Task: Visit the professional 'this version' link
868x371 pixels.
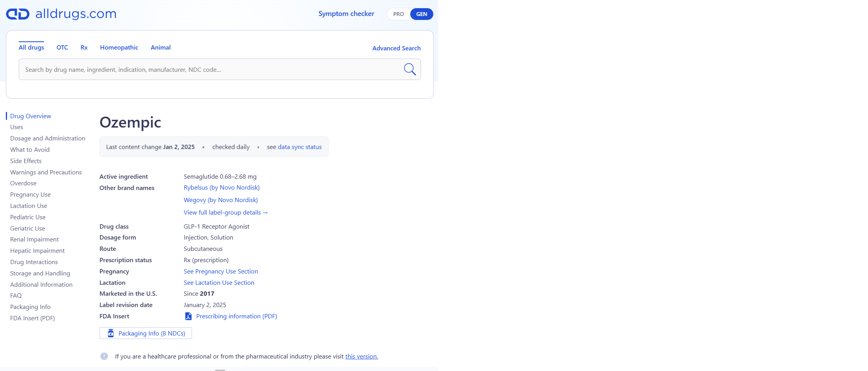Action: (x=362, y=357)
